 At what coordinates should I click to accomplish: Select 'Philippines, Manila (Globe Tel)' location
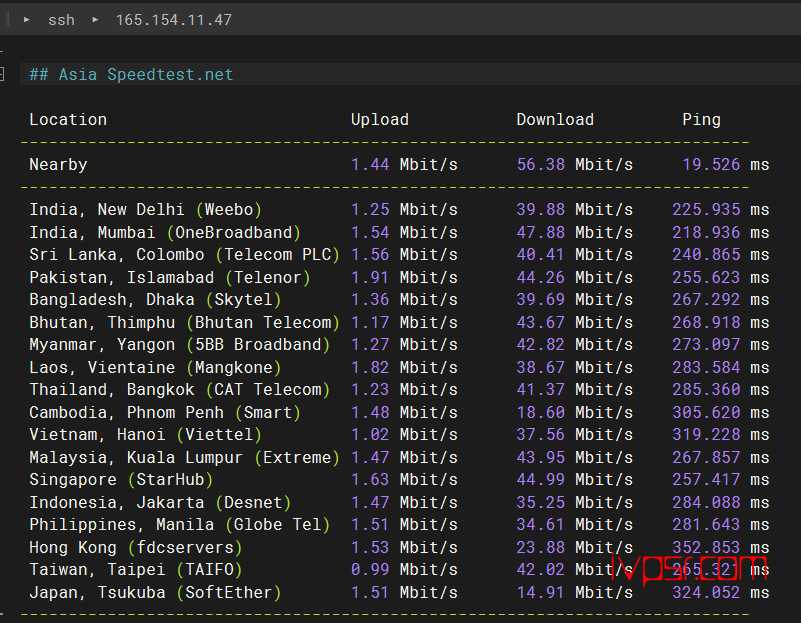pyautogui.click(x=179, y=524)
